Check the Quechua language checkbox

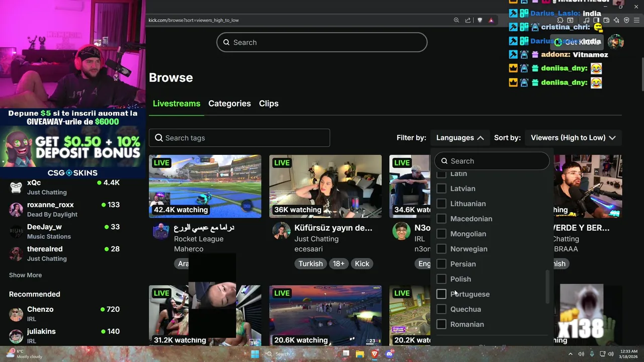coord(441,309)
